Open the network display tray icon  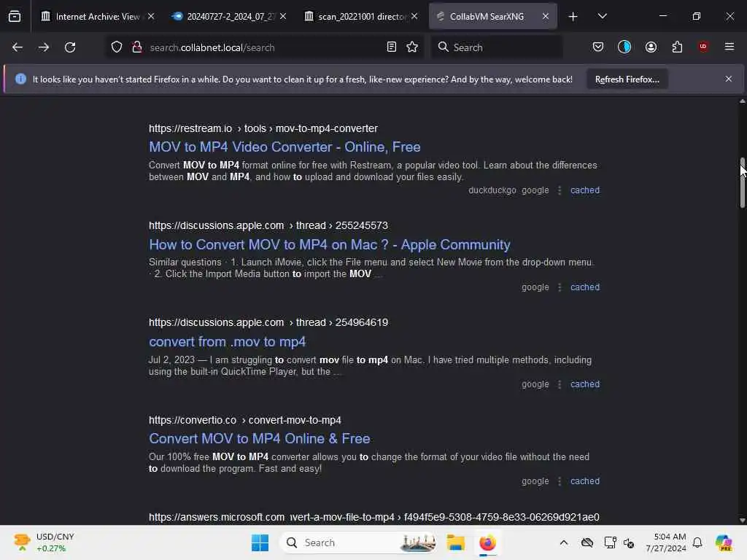coord(609,542)
